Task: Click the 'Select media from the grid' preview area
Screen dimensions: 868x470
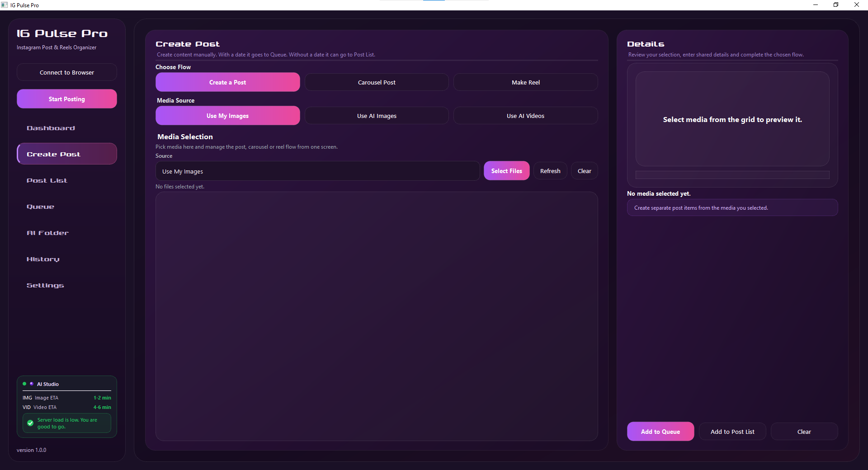Action: coord(732,119)
